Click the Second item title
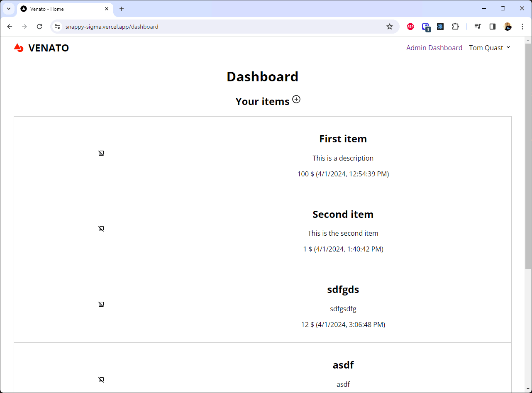 (x=343, y=215)
